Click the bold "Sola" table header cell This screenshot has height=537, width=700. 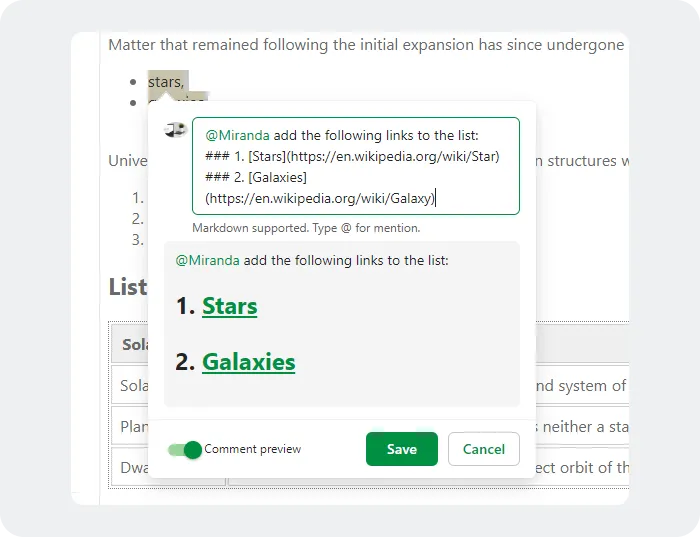coord(134,345)
